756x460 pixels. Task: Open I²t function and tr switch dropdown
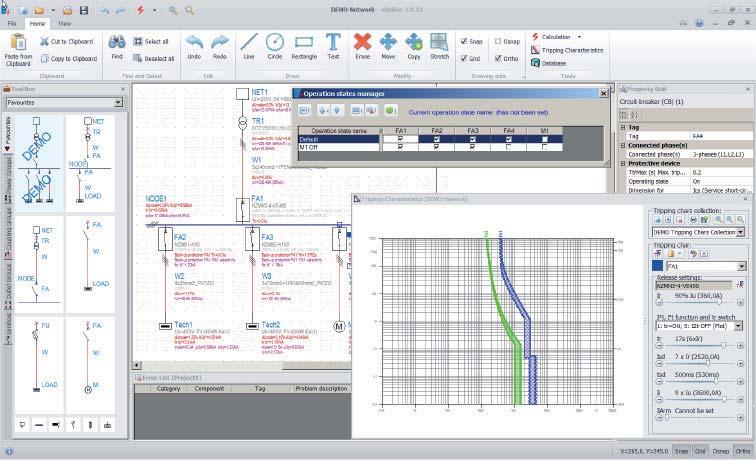(x=738, y=326)
